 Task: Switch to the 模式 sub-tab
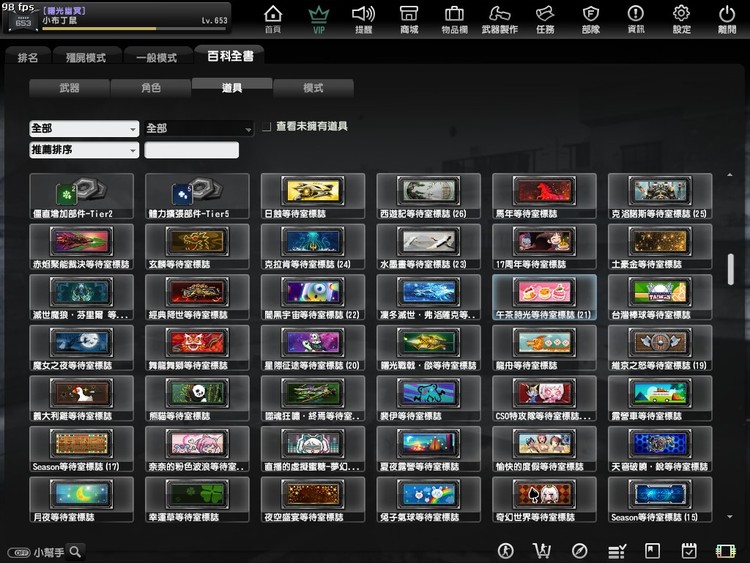pos(313,88)
